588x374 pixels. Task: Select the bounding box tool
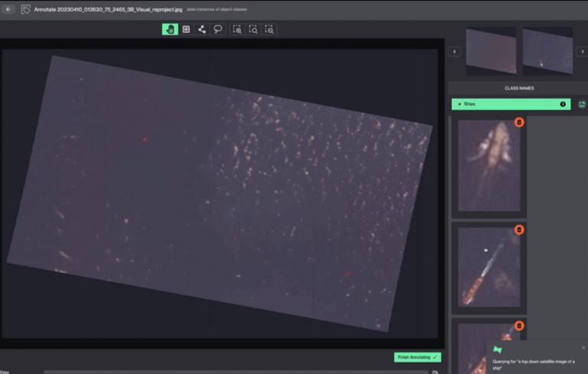click(186, 29)
